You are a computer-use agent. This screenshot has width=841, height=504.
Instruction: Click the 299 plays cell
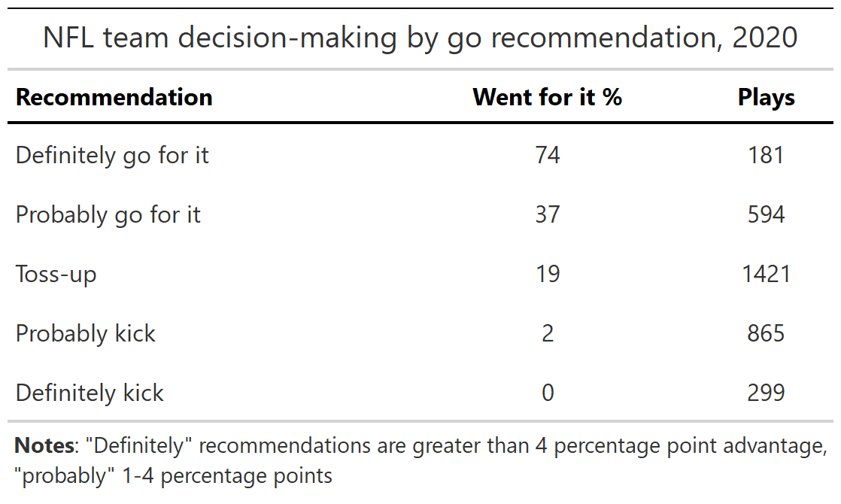[766, 393]
